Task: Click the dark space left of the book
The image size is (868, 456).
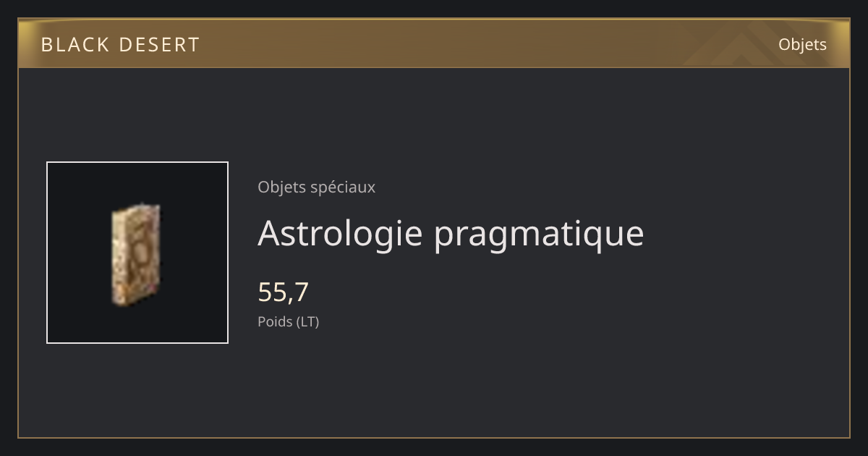Action: (x=78, y=253)
